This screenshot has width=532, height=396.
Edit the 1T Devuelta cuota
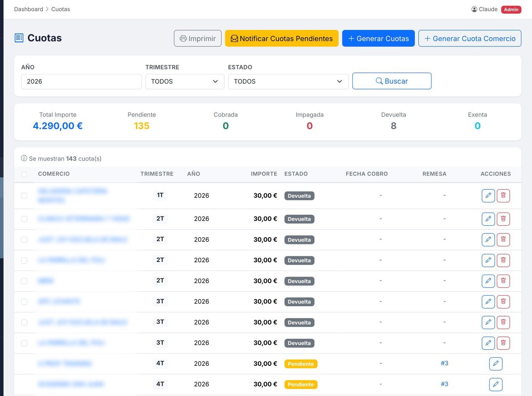click(488, 196)
